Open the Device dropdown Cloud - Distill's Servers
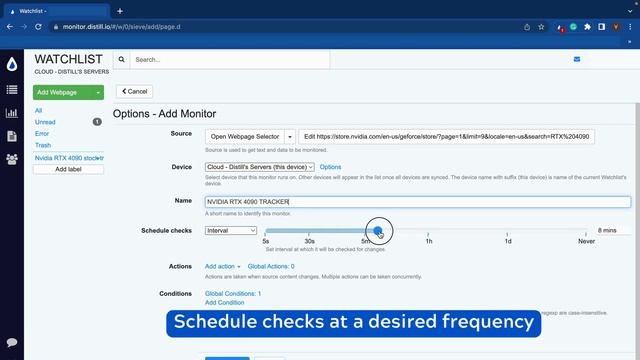The image size is (640, 360). tap(260, 167)
